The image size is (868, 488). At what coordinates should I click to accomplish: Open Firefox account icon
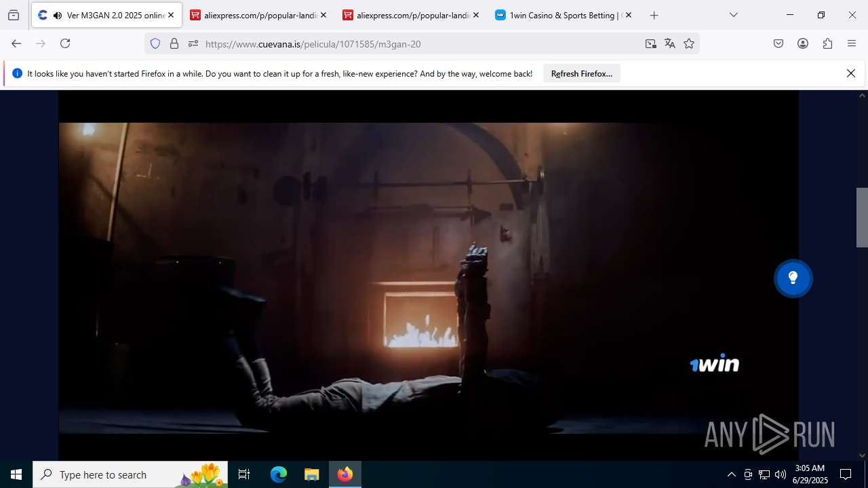[x=803, y=43]
